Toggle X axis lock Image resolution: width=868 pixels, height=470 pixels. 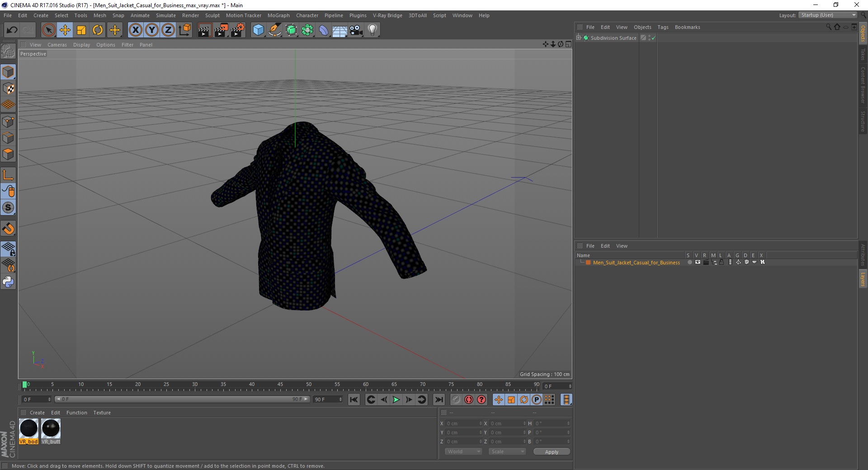(135, 30)
